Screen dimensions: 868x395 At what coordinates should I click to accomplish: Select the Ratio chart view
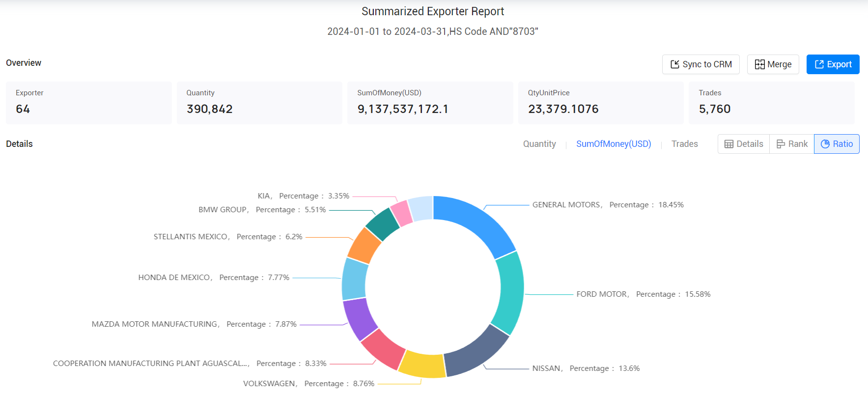point(837,144)
